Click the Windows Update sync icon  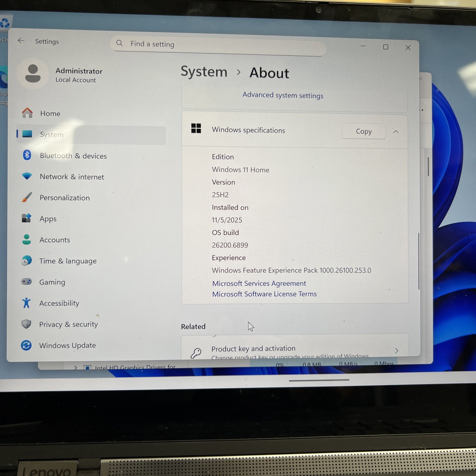tap(26, 345)
